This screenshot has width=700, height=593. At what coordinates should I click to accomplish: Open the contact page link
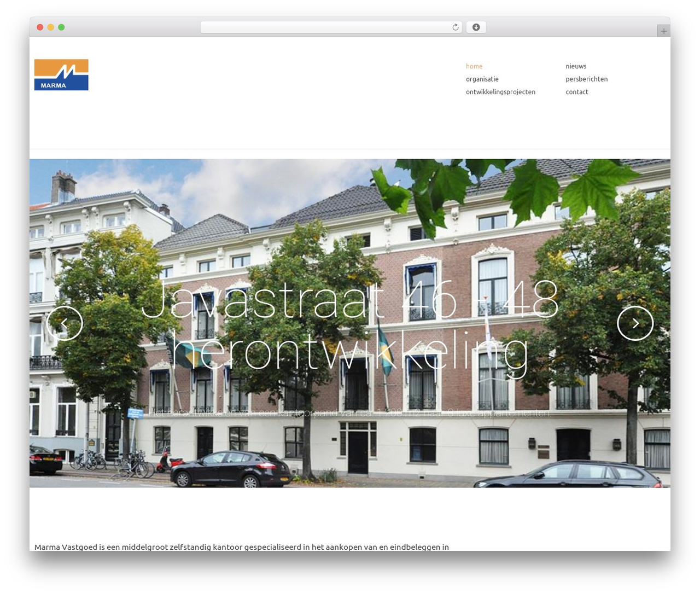pos(577,92)
